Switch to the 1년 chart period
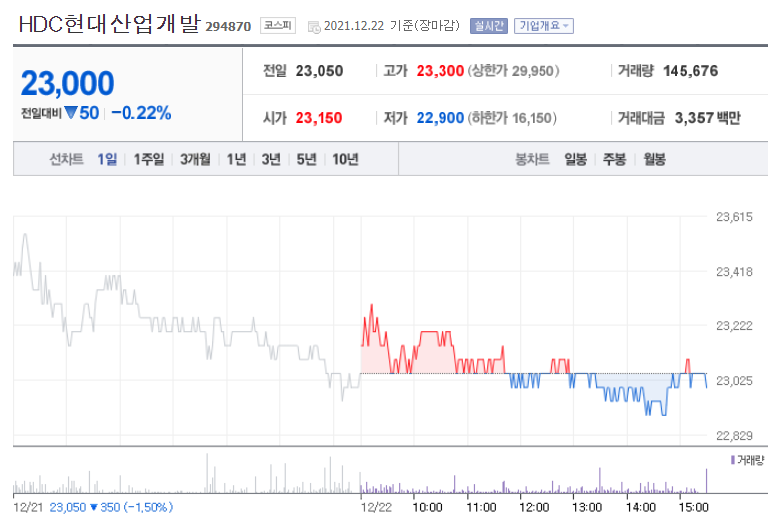Viewport: 768px width, 522px height. [x=236, y=159]
